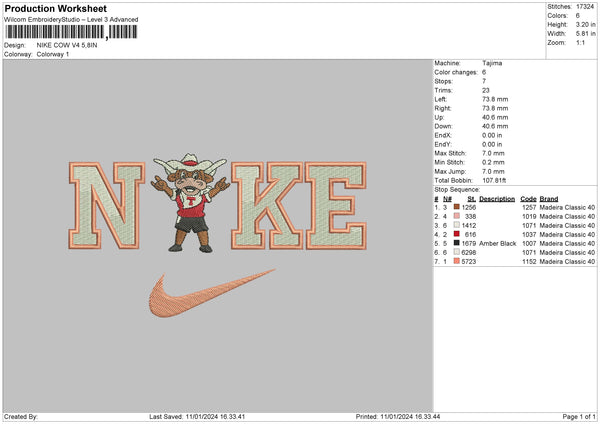Click the 'N#' column header

click(447, 199)
